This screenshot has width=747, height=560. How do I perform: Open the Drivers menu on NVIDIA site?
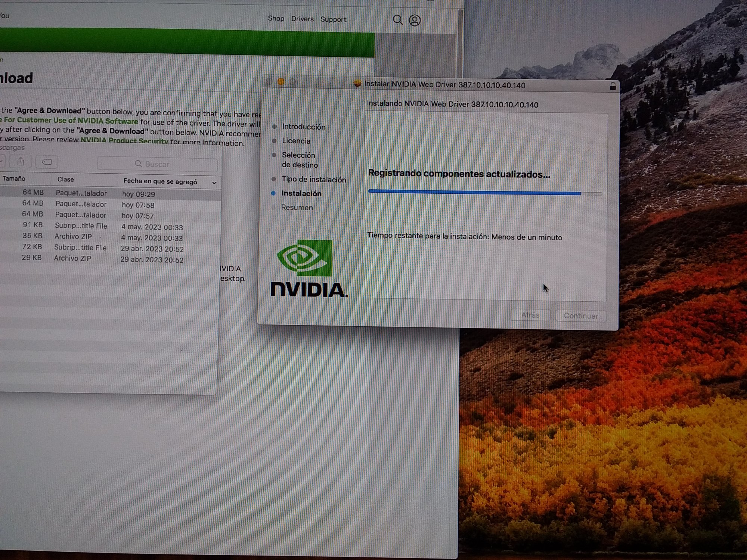(x=302, y=19)
